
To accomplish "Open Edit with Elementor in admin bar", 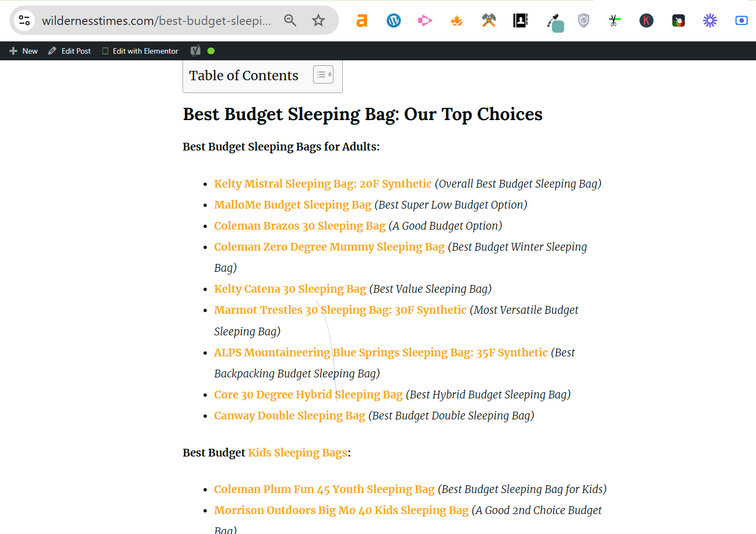I will 140,51.
